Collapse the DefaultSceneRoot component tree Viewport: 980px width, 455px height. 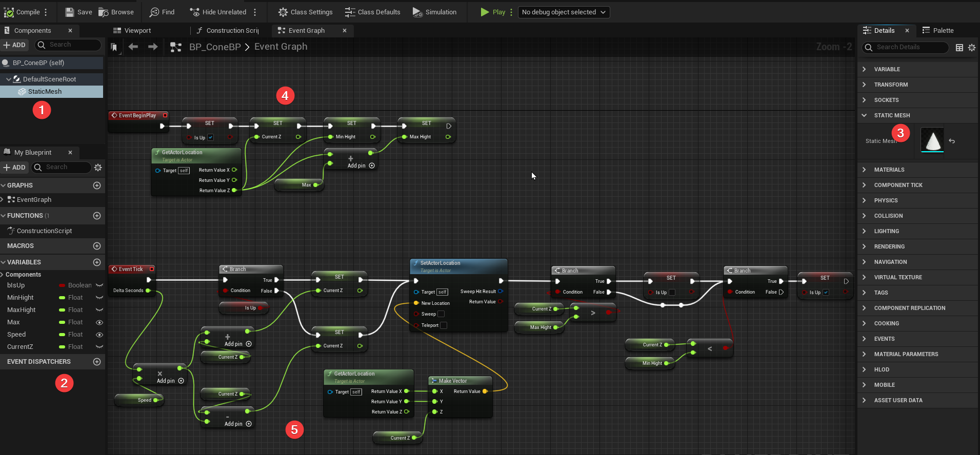click(x=9, y=79)
